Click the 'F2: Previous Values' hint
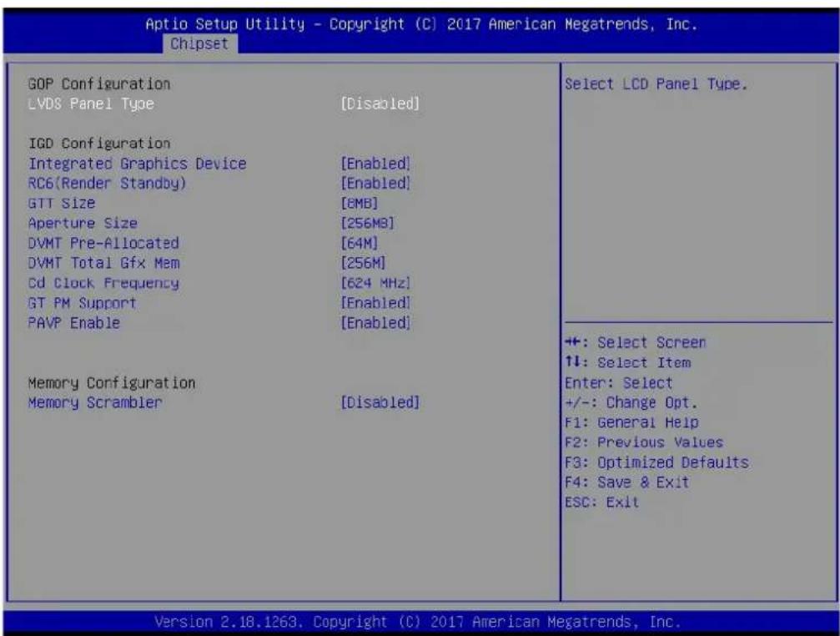This screenshot has width=840, height=636. [x=644, y=442]
